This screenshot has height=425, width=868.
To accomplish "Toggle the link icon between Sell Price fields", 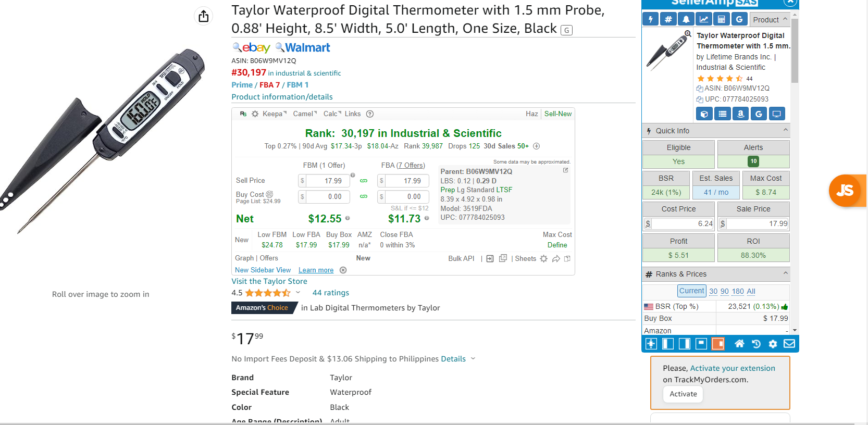I will (364, 181).
